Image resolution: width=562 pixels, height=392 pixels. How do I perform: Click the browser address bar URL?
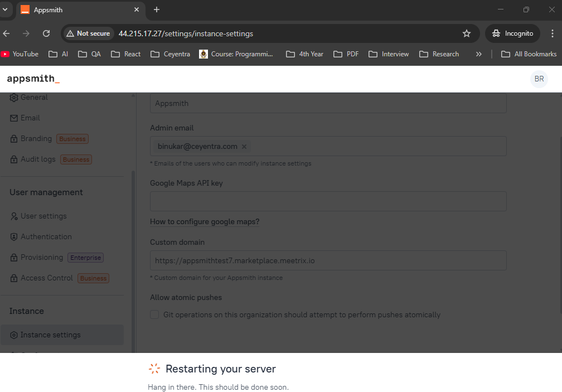click(186, 33)
